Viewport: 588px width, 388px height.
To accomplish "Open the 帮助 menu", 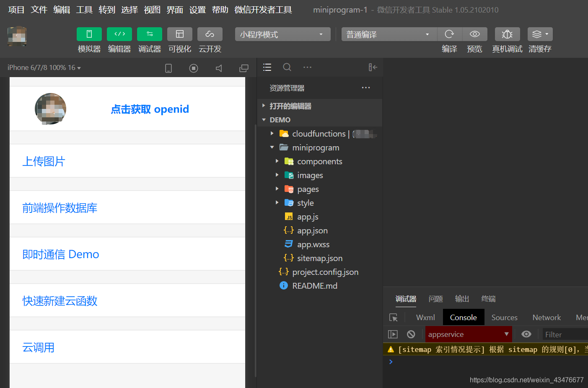I will (x=220, y=10).
